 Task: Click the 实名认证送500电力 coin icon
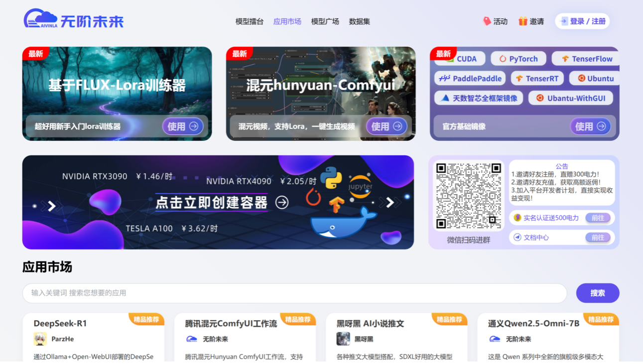pyautogui.click(x=517, y=218)
